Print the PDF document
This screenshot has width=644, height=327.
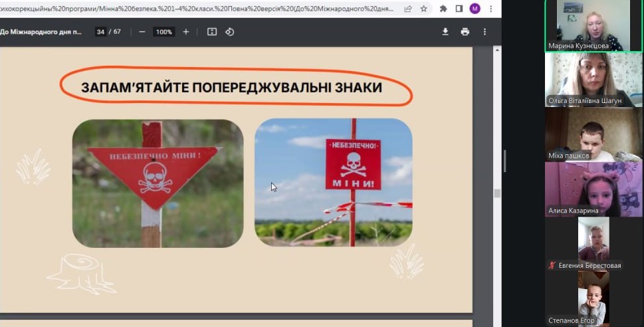point(465,32)
